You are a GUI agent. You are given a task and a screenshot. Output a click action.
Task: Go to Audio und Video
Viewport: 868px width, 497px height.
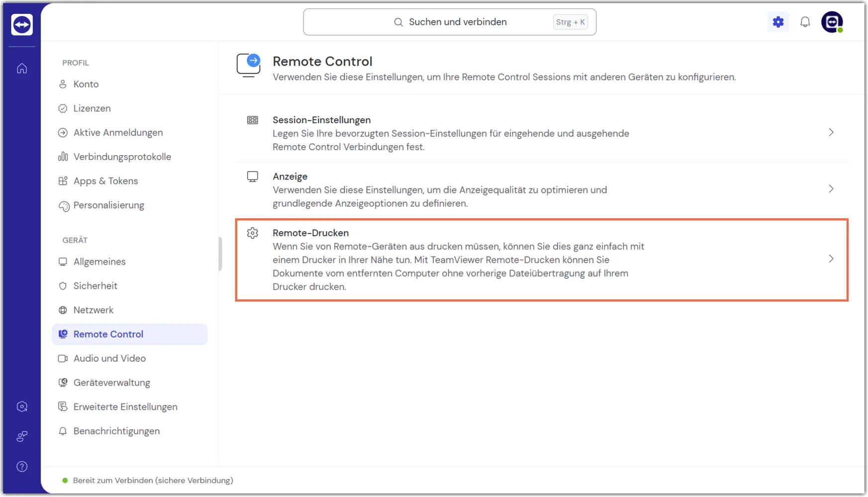(129, 358)
